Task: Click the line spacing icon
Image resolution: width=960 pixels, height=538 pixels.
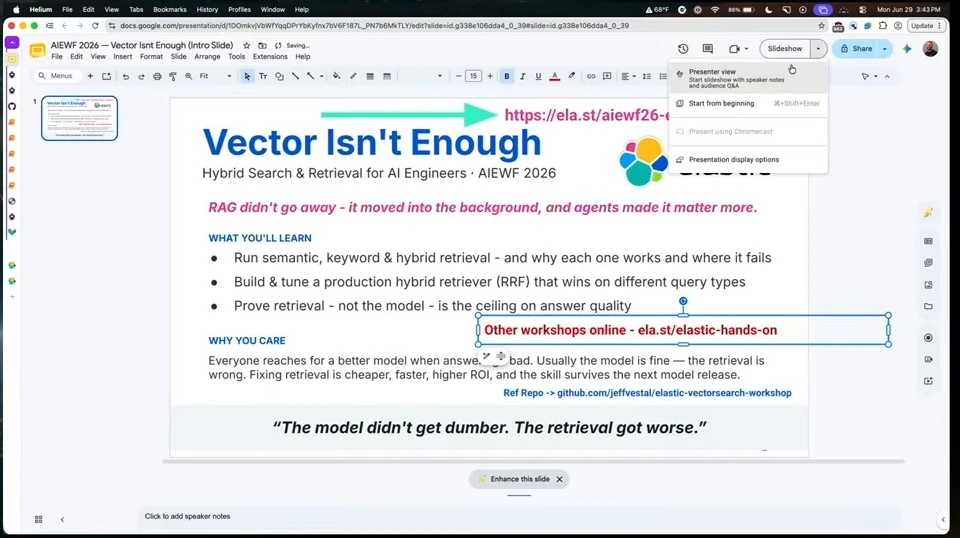Action: click(647, 77)
